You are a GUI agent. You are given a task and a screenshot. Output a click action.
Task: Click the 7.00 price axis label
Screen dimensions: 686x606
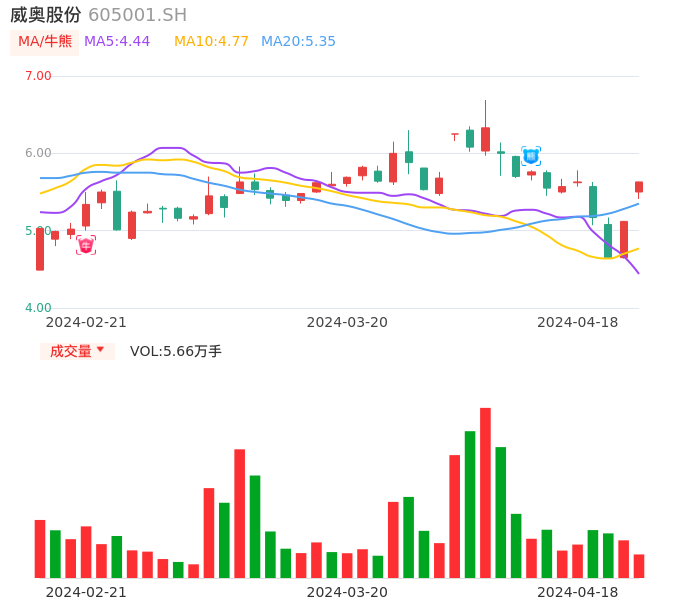pos(38,76)
